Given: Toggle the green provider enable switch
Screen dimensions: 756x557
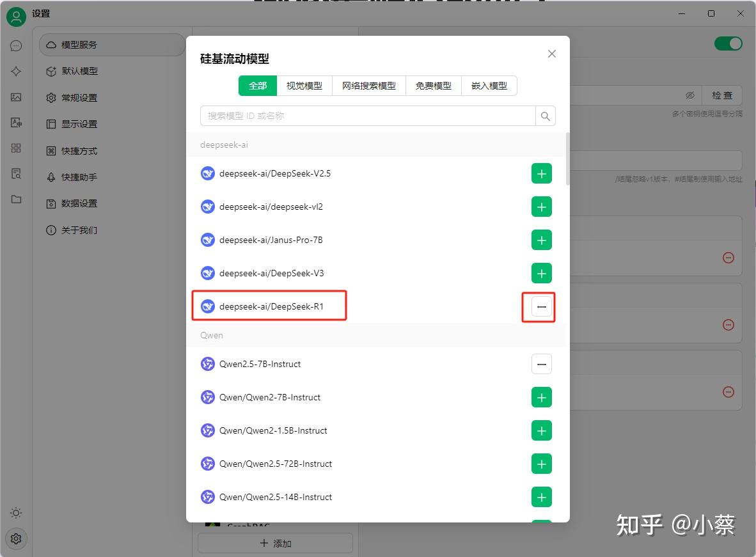Looking at the screenshot, I should [x=728, y=43].
